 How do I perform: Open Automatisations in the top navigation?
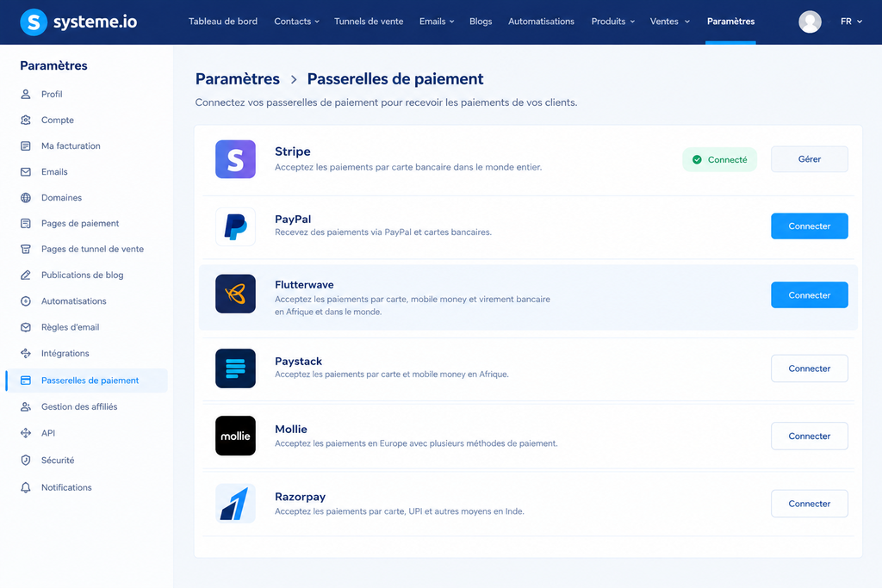541,22
